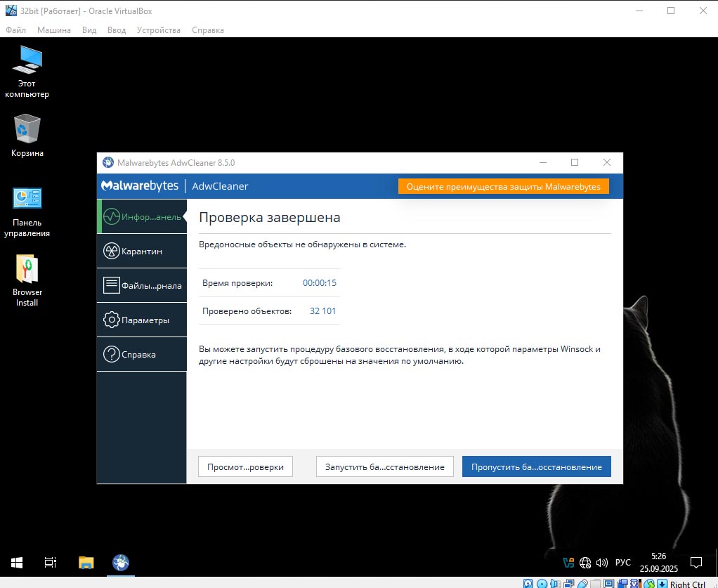Open Файлы журнала log files section
The image size is (718, 588).
tap(142, 285)
